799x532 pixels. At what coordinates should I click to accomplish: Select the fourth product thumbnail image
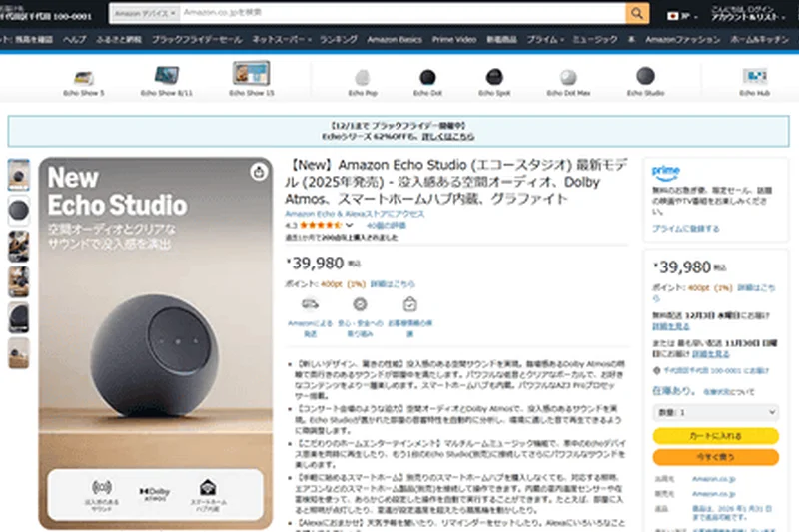[x=19, y=281]
